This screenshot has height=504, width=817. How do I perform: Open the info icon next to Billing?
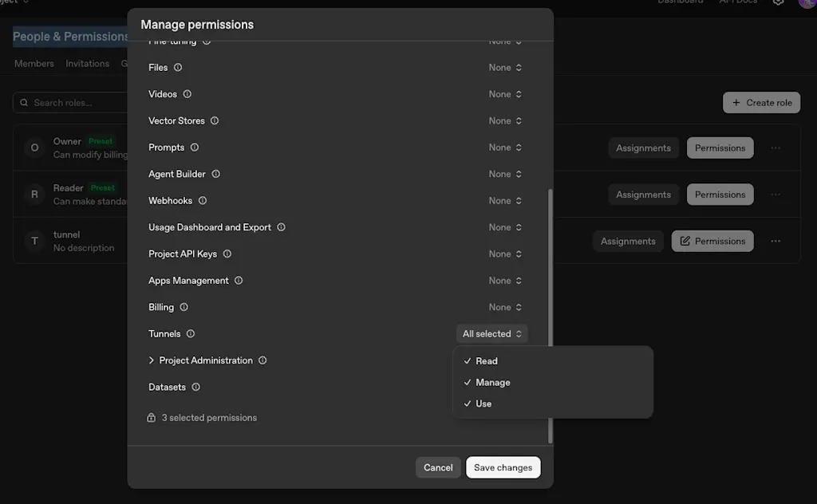pyautogui.click(x=184, y=307)
